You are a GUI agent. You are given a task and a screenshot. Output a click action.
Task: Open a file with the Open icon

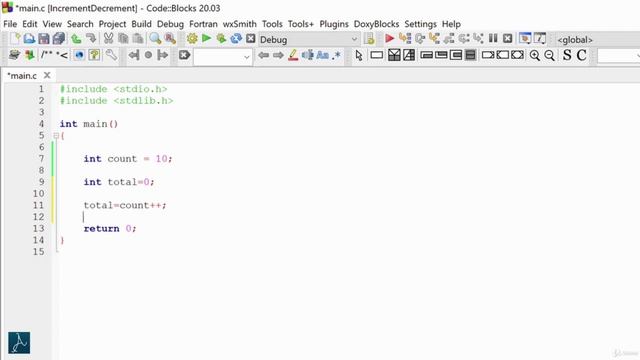click(29, 39)
